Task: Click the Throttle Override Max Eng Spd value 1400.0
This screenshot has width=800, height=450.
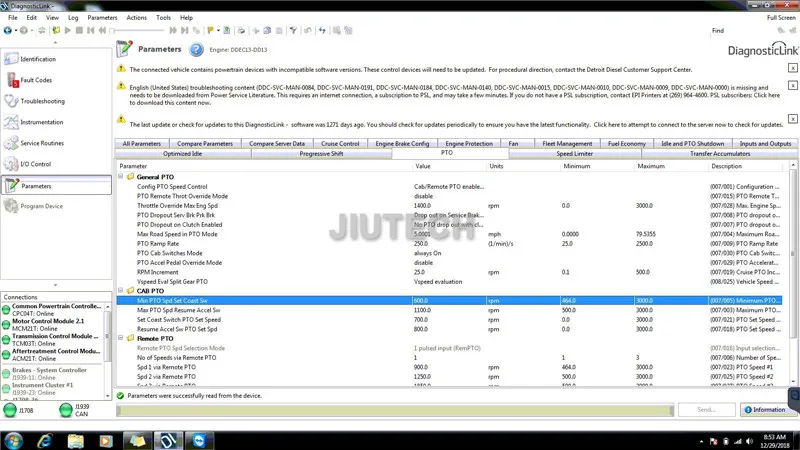Action: 422,206
